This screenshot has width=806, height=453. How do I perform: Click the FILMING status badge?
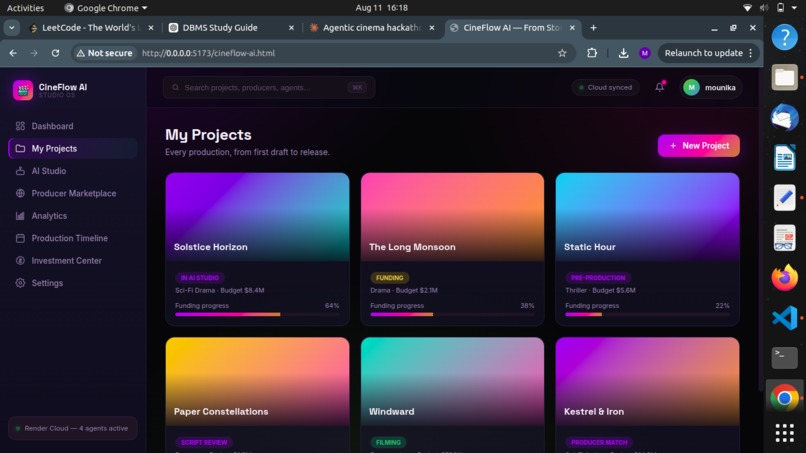pyautogui.click(x=388, y=442)
